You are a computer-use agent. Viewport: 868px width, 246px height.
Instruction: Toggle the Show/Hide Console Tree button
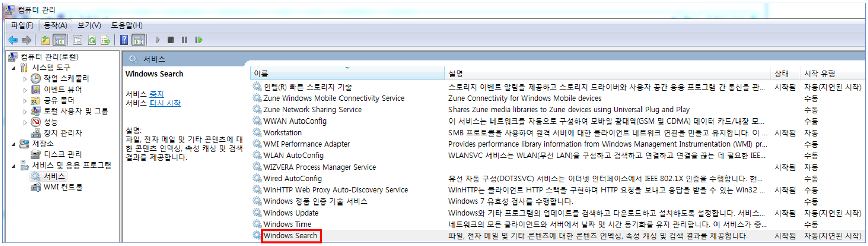point(59,40)
